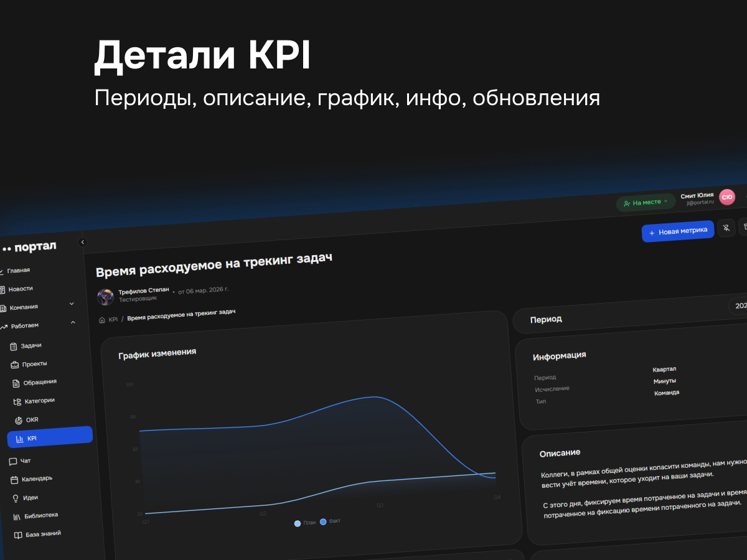Select the highlighted KPI sidebar item

pos(50,437)
